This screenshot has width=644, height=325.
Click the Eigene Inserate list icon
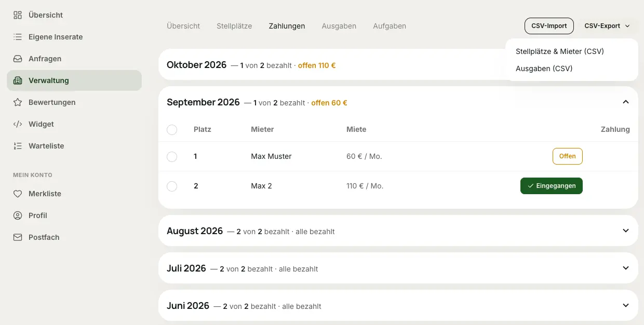click(18, 37)
